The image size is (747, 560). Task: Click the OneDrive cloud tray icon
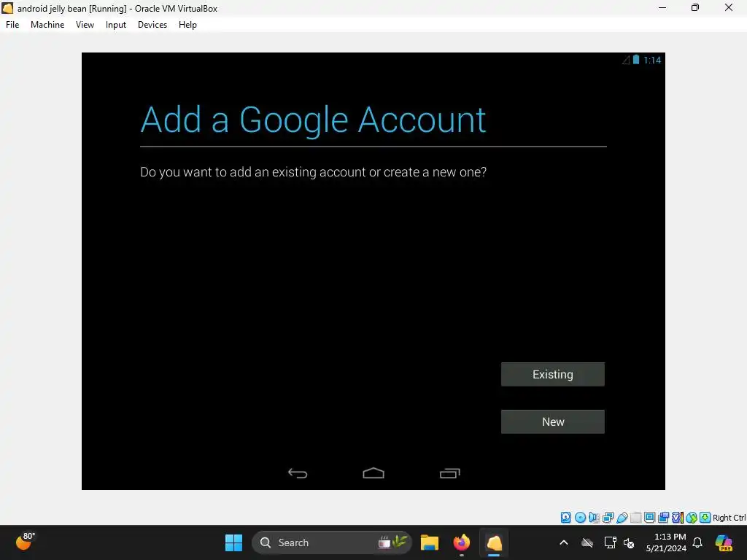pyautogui.click(x=587, y=542)
